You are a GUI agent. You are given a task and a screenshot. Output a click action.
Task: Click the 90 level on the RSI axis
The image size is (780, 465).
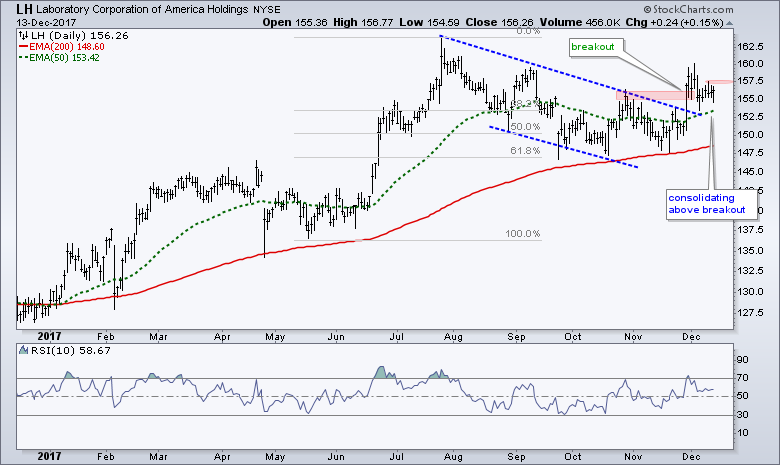pyautogui.click(x=742, y=360)
